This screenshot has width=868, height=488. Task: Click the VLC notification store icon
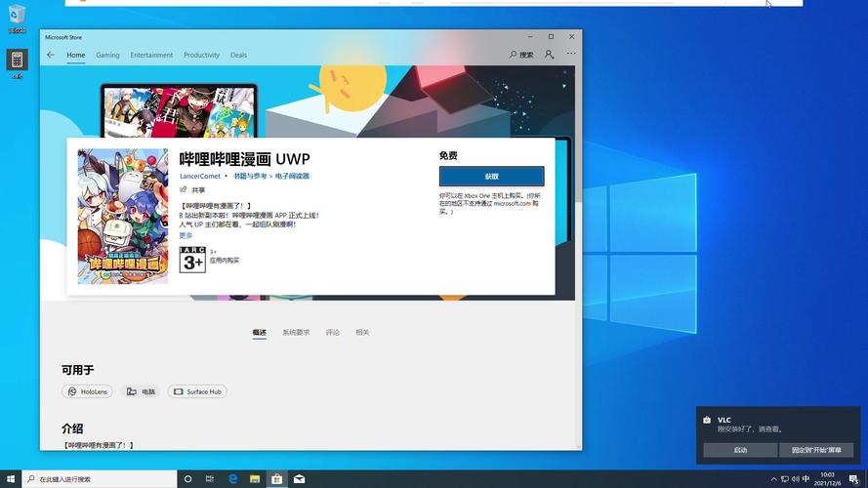point(707,420)
